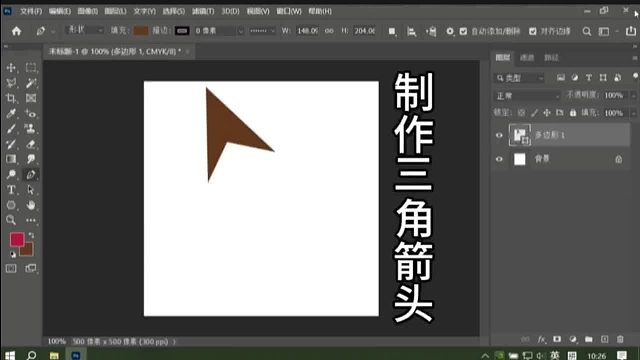Open the Filter menu
Image resolution: width=640 pixels, height=360 pixels.
click(203, 11)
